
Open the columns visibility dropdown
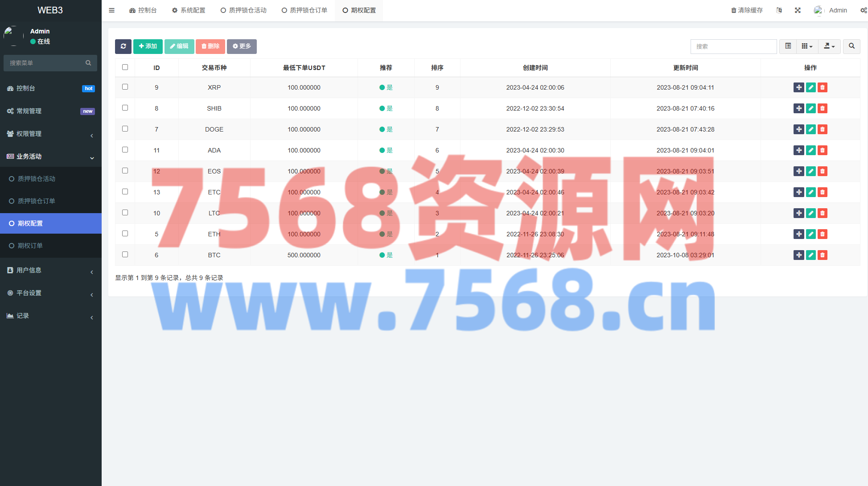coord(807,46)
